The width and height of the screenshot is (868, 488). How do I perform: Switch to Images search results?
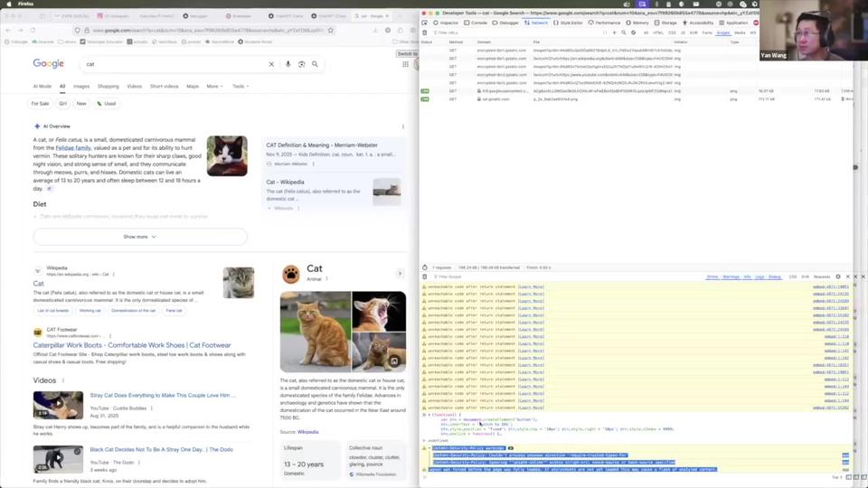point(81,87)
